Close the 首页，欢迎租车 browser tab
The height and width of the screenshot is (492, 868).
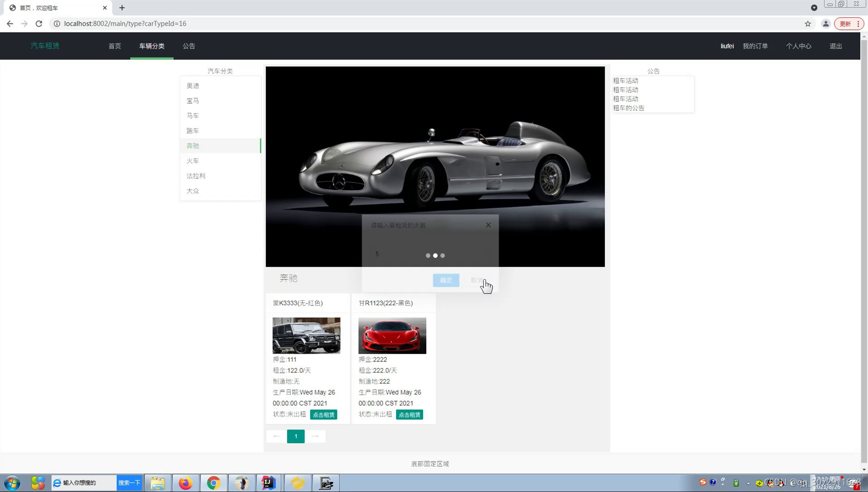[105, 8]
